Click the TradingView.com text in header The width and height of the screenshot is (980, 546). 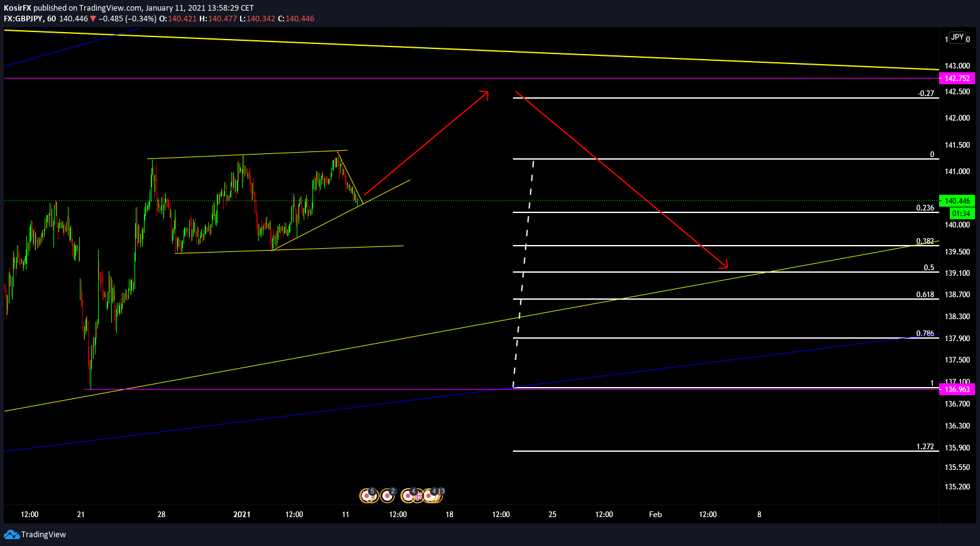pos(109,8)
